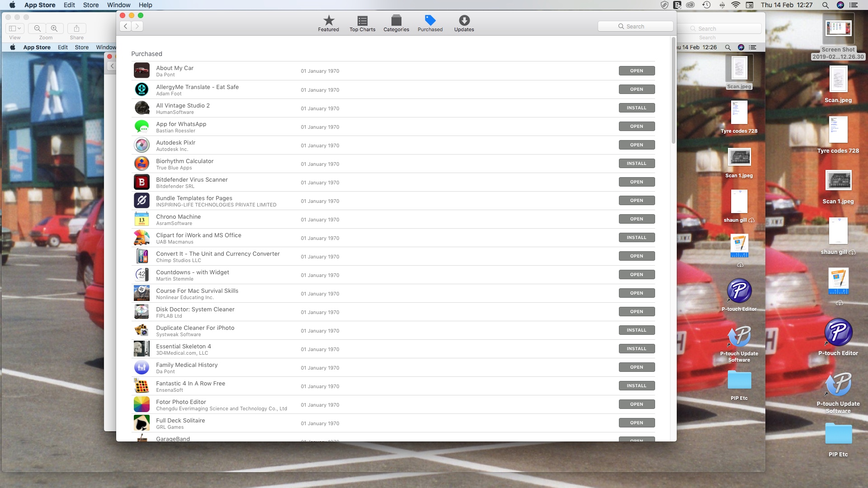Open the Categories toolbar icon
This screenshot has height=488, width=868.
(396, 23)
